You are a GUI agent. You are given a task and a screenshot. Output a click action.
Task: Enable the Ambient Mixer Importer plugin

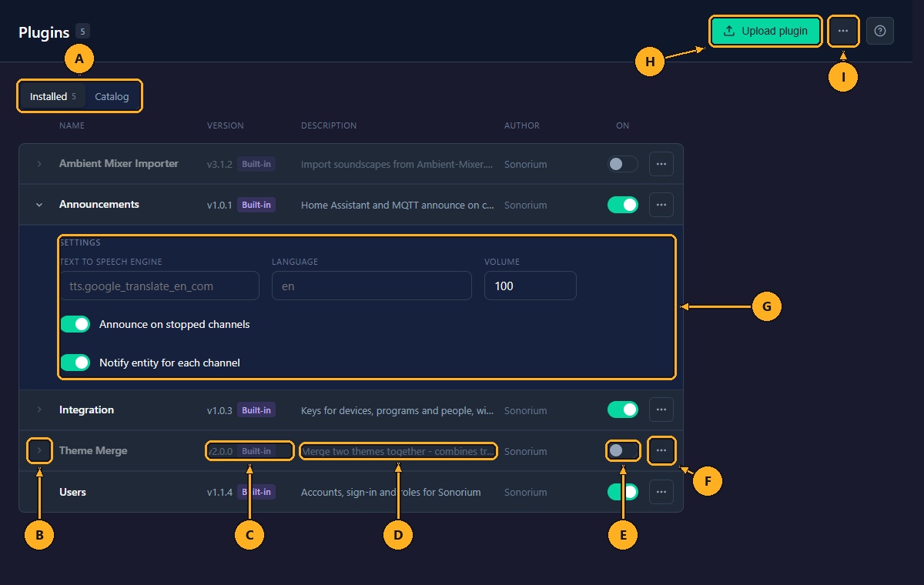click(x=623, y=164)
